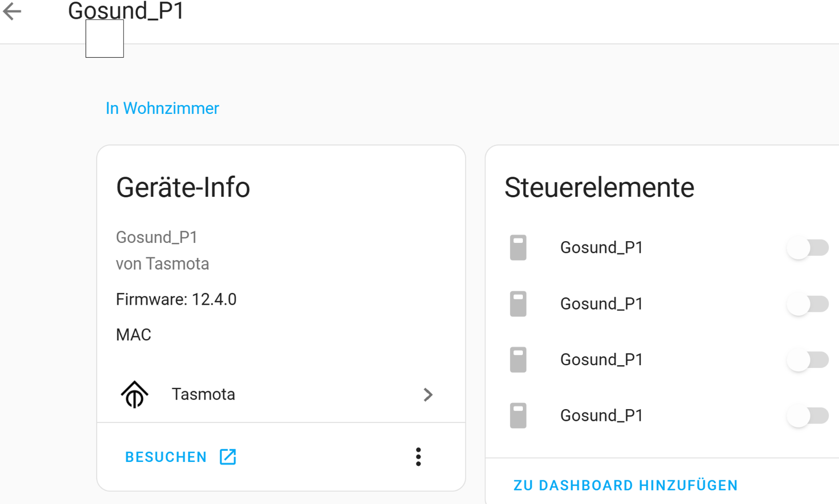The height and width of the screenshot is (504, 839).
Task: Click the second Gosund_P1 switch icon
Action: 518,304
